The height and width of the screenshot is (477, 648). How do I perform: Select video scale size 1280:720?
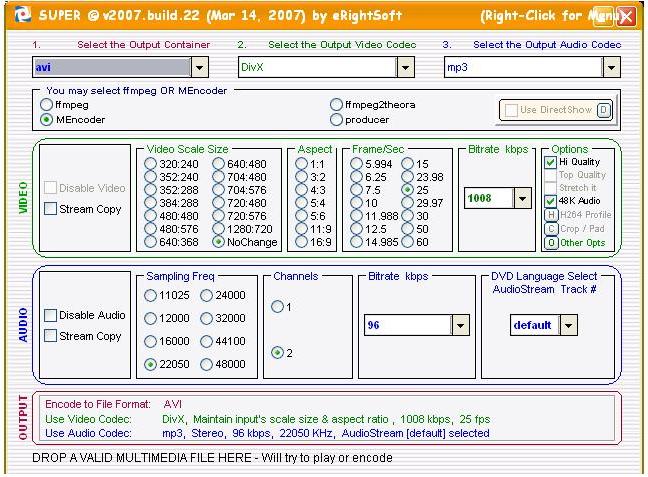point(218,229)
